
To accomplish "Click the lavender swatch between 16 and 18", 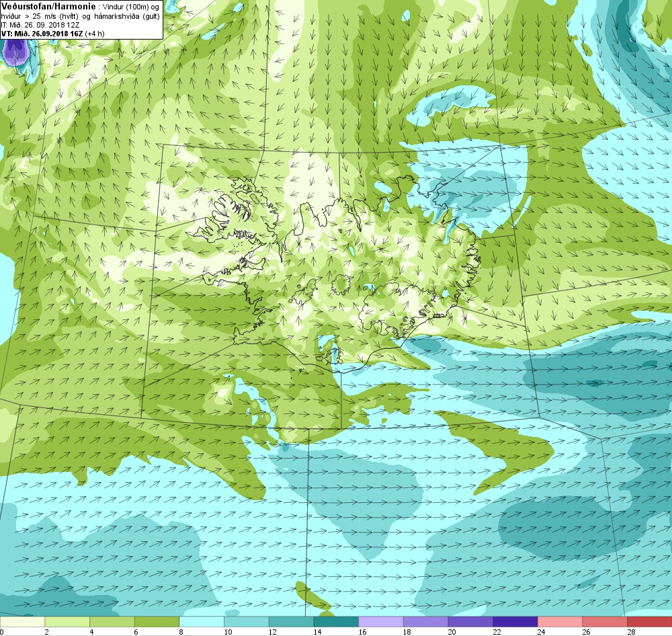I will (x=380, y=622).
